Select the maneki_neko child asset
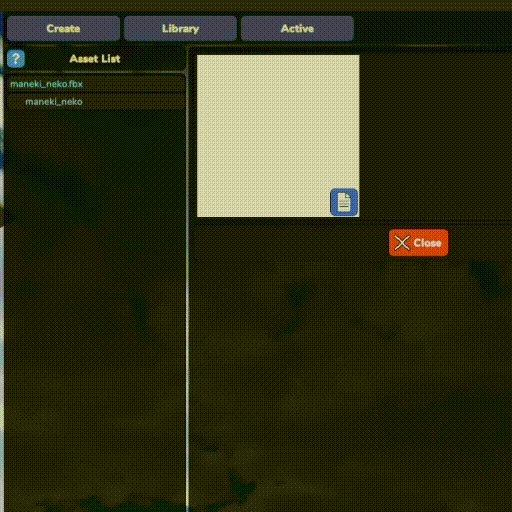This screenshot has width=512, height=512. click(x=96, y=102)
